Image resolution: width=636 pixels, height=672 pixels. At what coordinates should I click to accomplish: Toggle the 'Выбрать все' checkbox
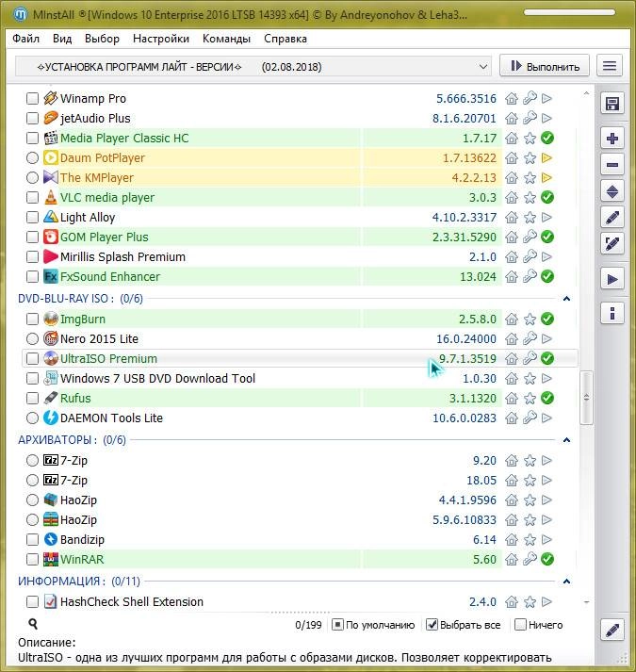[432, 625]
